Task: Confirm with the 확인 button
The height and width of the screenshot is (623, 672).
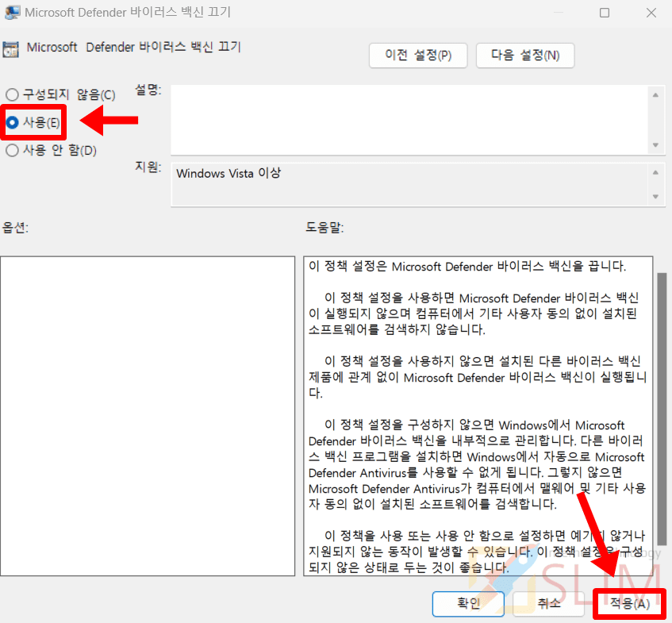Action: click(468, 604)
